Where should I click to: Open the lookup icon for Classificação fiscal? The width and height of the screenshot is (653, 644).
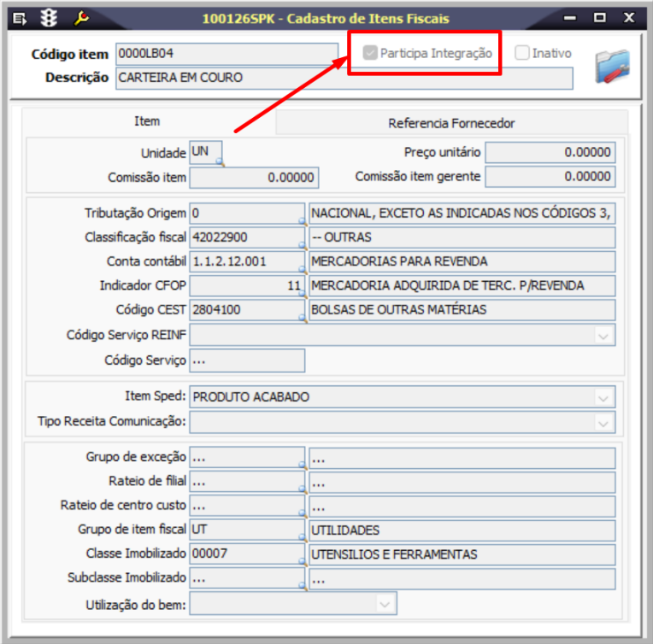(303, 246)
